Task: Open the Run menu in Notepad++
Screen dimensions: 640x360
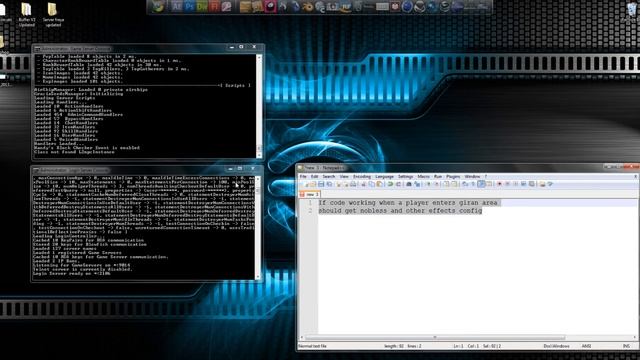Action: (x=438, y=177)
